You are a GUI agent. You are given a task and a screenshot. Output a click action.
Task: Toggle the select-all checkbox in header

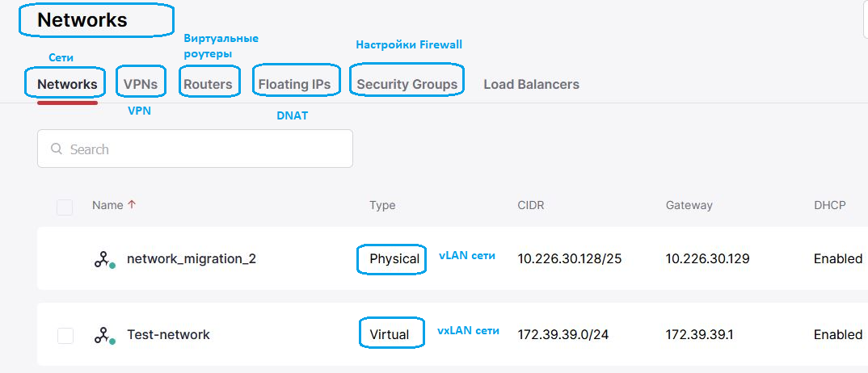[65, 207]
